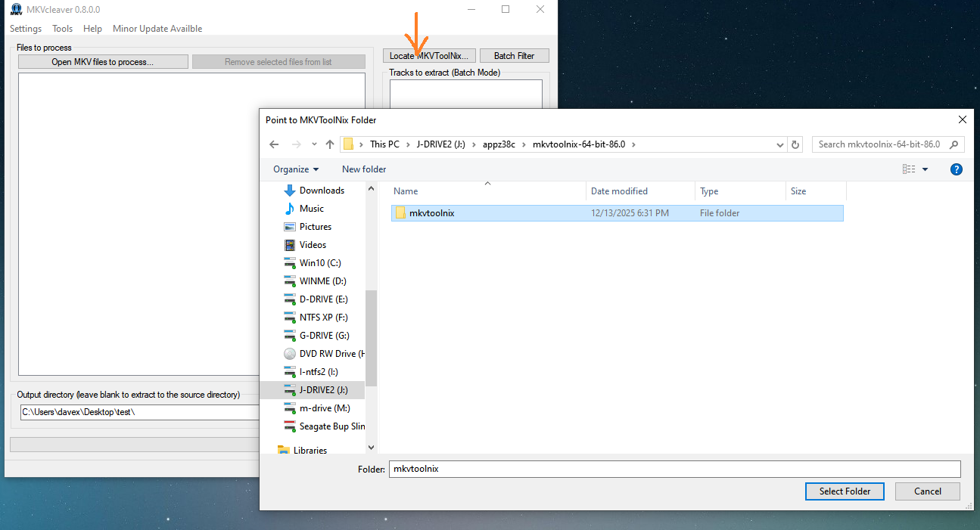Click the Win10 (C:) drive icon
Viewport: 980px width, 530px height.
click(290, 263)
